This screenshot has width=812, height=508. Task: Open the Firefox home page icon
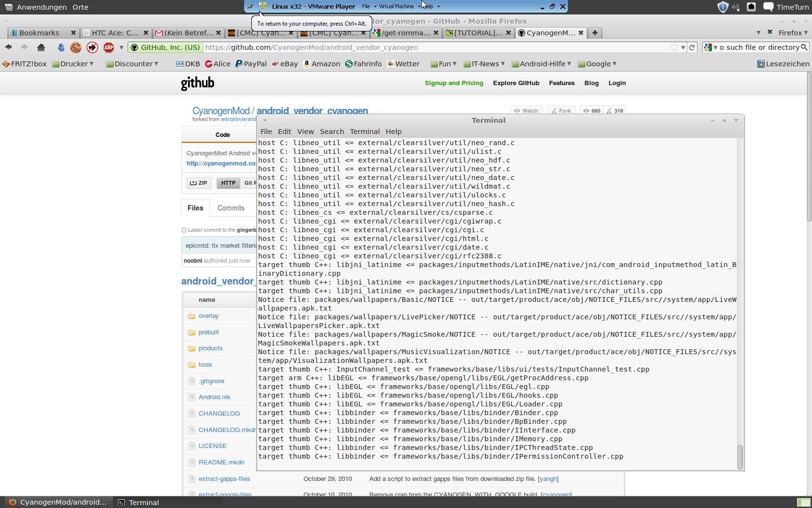click(x=41, y=47)
